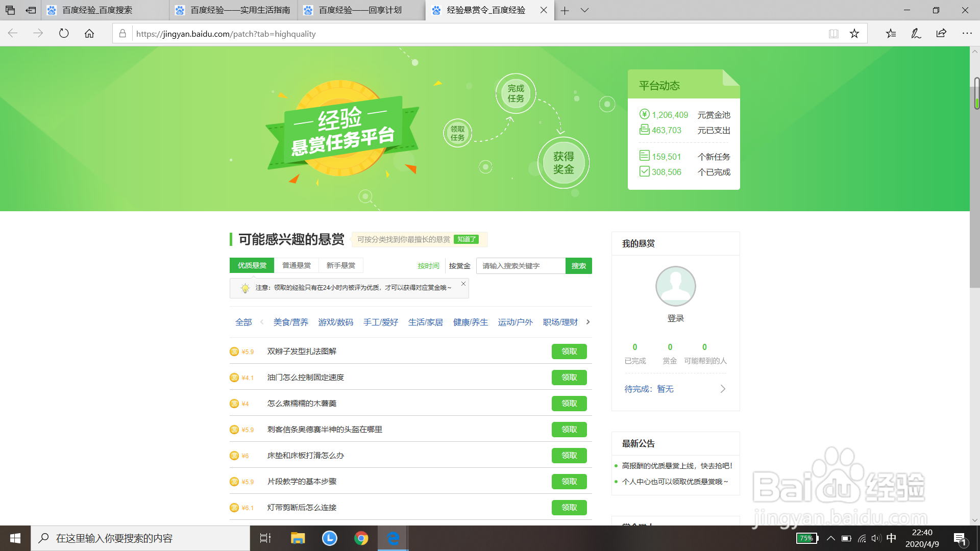Launch Chrome from the taskbar
The image size is (980, 551).
click(361, 538)
